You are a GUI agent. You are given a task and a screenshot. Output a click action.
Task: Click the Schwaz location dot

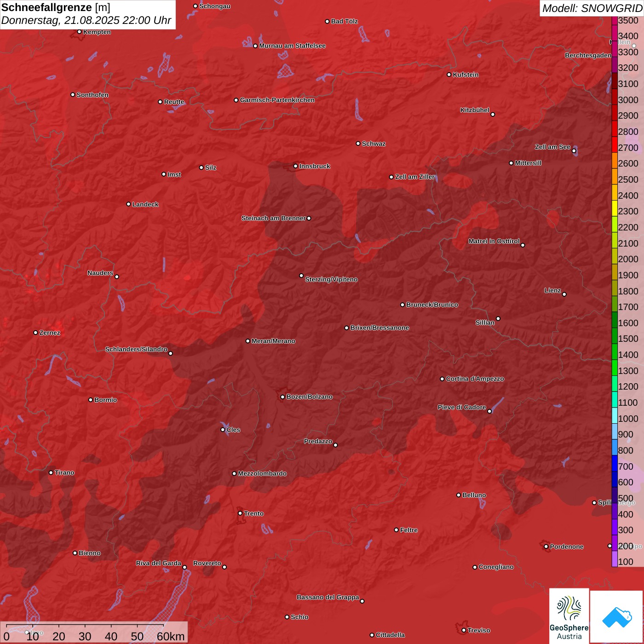358,144
